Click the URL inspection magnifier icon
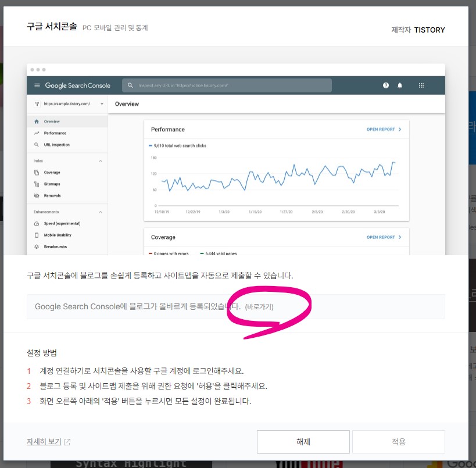 [37, 145]
